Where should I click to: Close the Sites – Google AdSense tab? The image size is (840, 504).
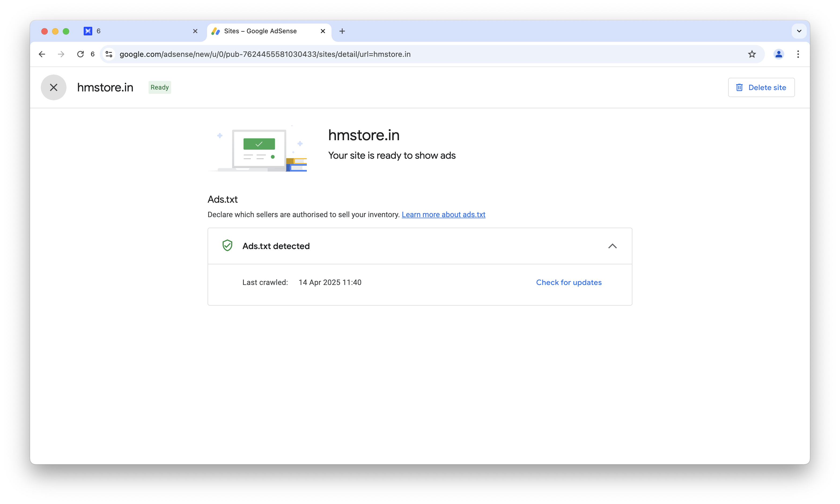pos(323,31)
